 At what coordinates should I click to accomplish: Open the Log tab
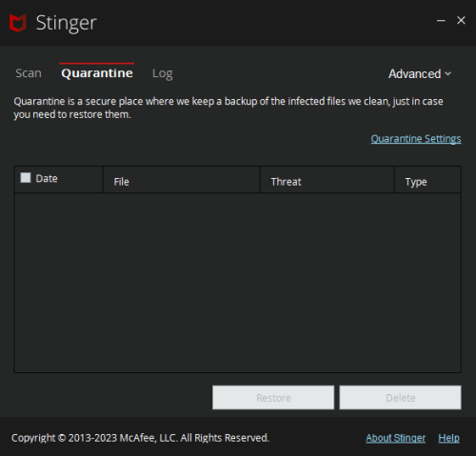coord(163,74)
